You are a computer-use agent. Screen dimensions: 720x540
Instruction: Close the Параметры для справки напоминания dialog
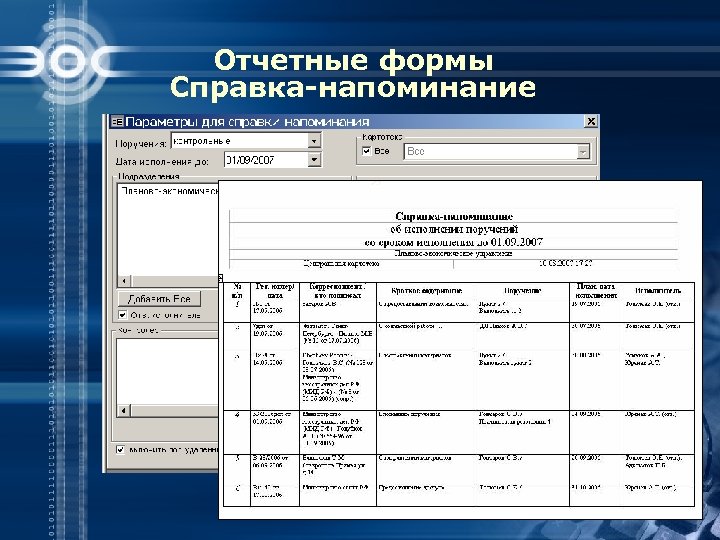[591, 121]
